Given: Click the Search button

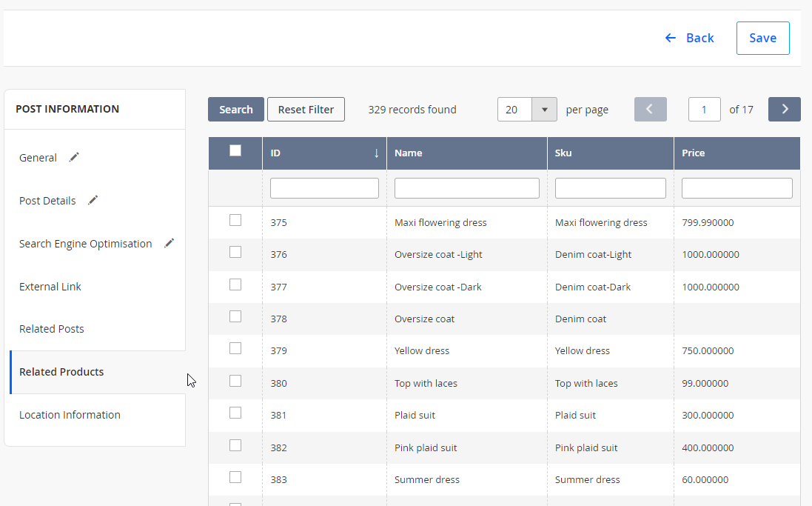Looking at the screenshot, I should pos(236,110).
